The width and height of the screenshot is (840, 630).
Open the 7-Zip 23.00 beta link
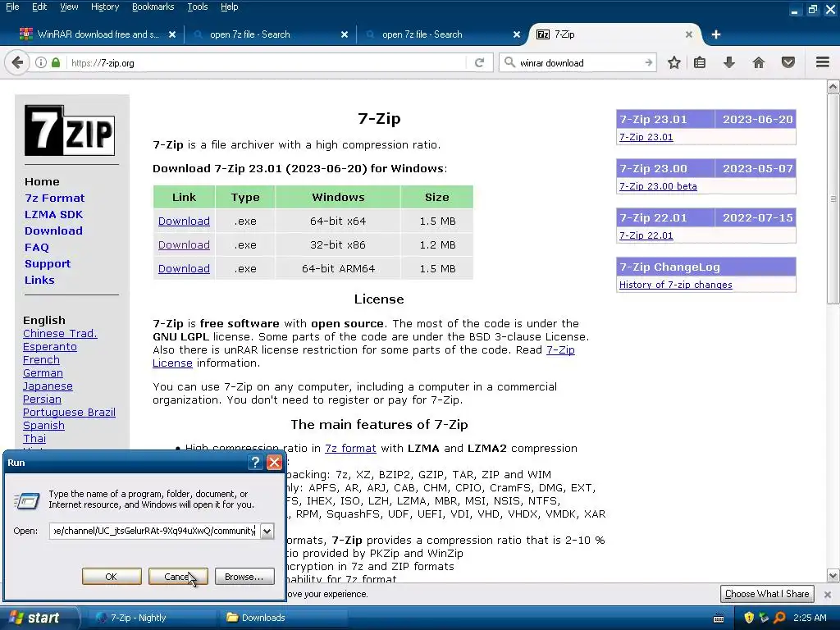point(658,186)
